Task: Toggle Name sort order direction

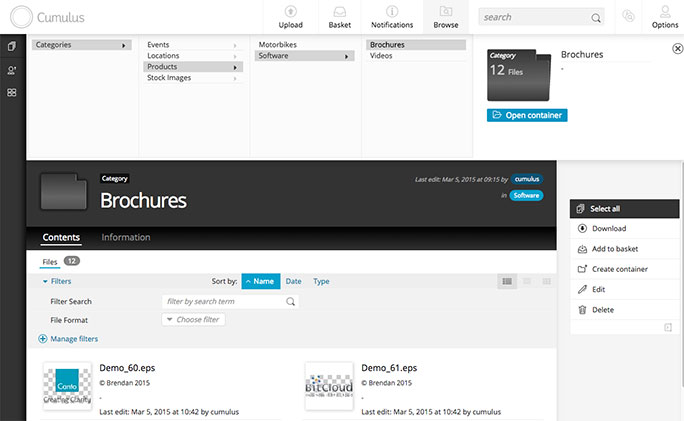Action: pyautogui.click(x=261, y=282)
